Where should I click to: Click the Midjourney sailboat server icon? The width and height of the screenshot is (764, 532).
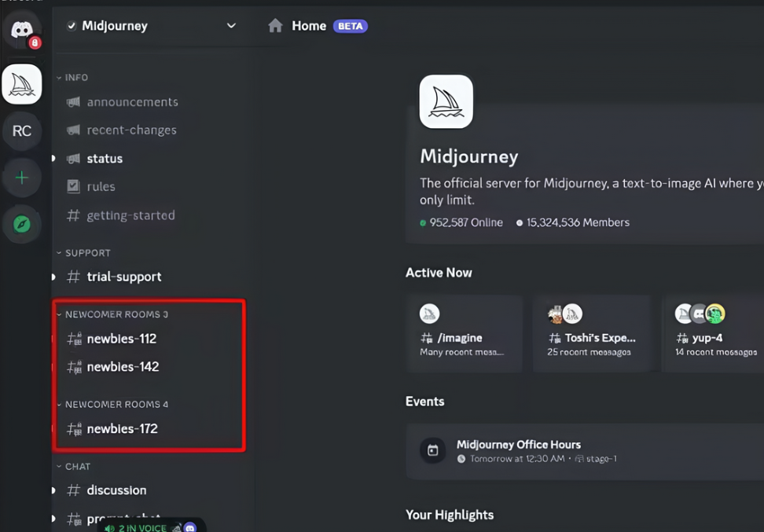(x=22, y=83)
